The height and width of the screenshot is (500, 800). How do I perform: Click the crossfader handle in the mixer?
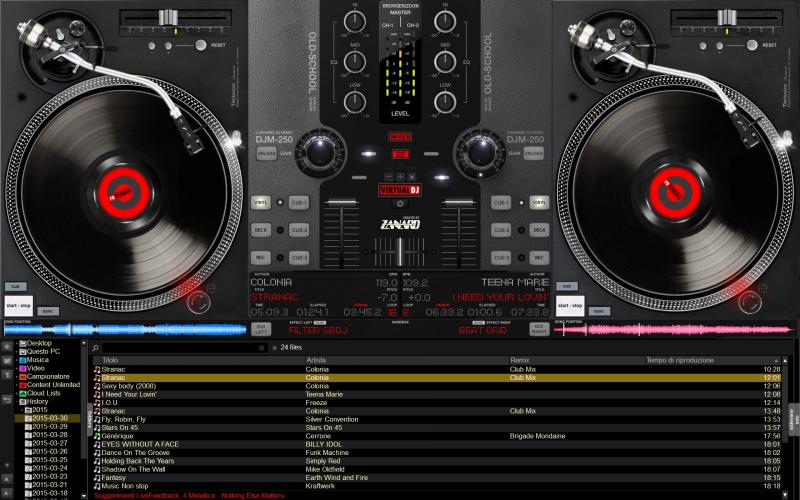(x=400, y=251)
